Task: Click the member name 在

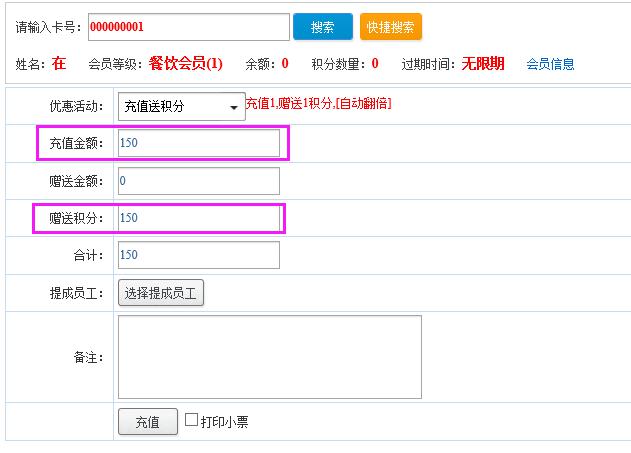Action: click(59, 64)
